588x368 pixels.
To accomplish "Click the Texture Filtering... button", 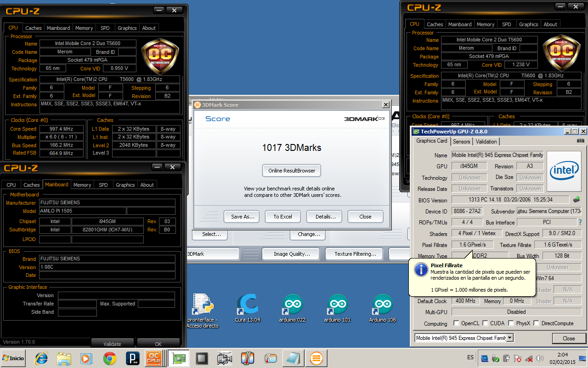I will pos(355,254).
